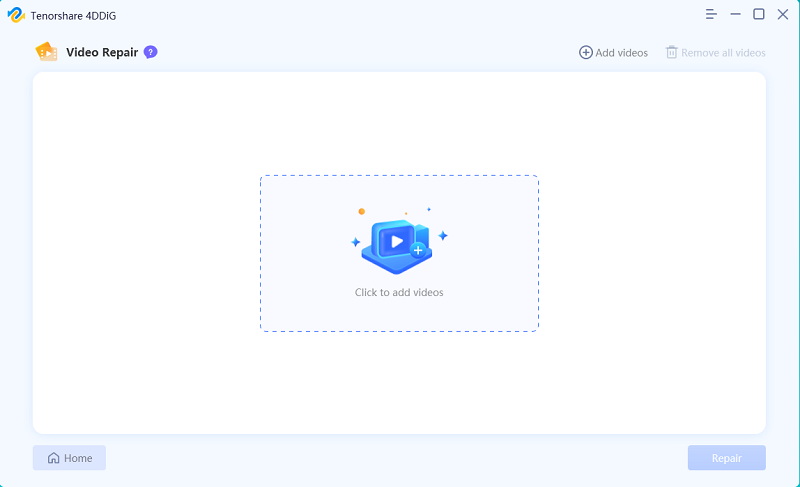Click the Video Repair heading text
800x487 pixels.
tap(102, 52)
